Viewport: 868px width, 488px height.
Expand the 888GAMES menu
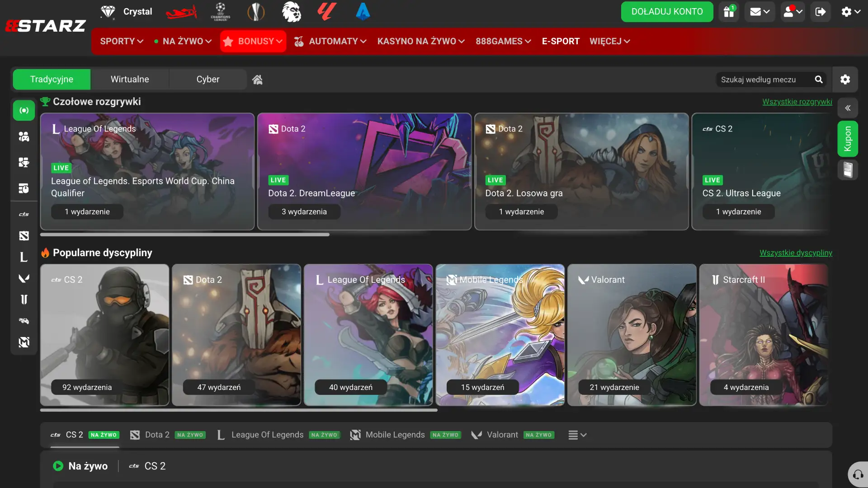[503, 41]
